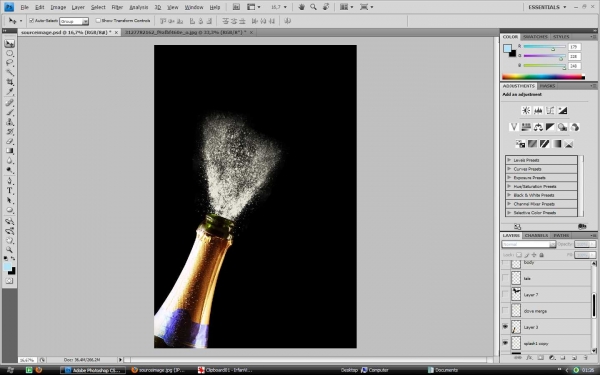Select the Healing Brush tool
600x375 pixels.
pyautogui.click(x=10, y=103)
